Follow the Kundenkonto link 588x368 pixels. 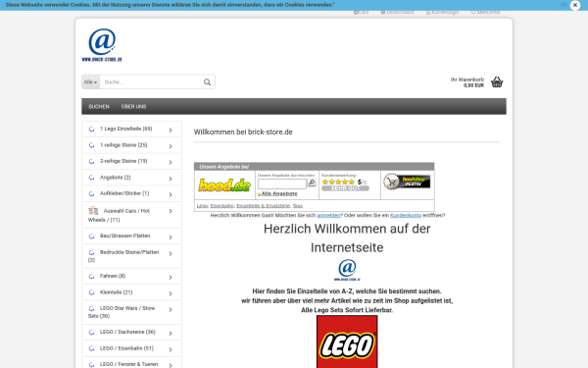coord(406,215)
